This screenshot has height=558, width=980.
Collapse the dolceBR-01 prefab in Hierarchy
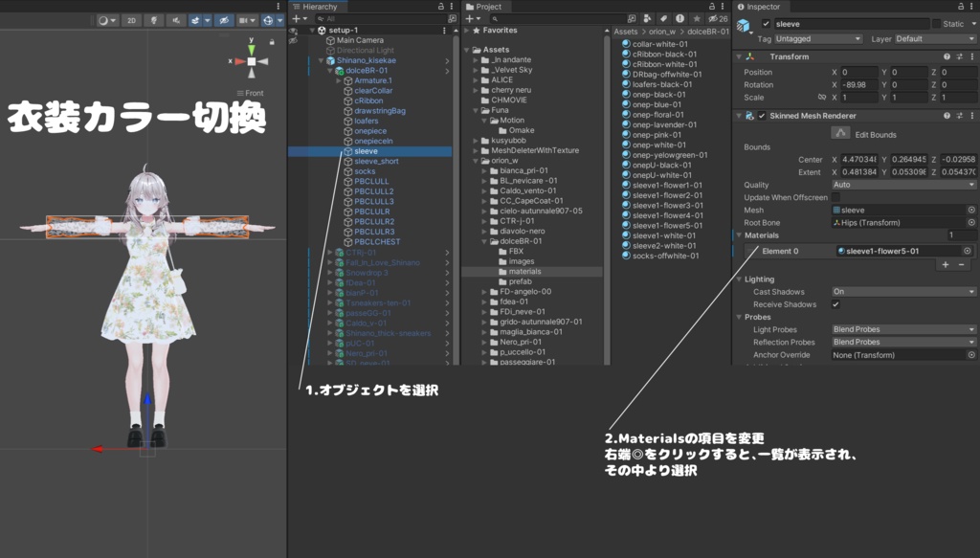(330, 71)
